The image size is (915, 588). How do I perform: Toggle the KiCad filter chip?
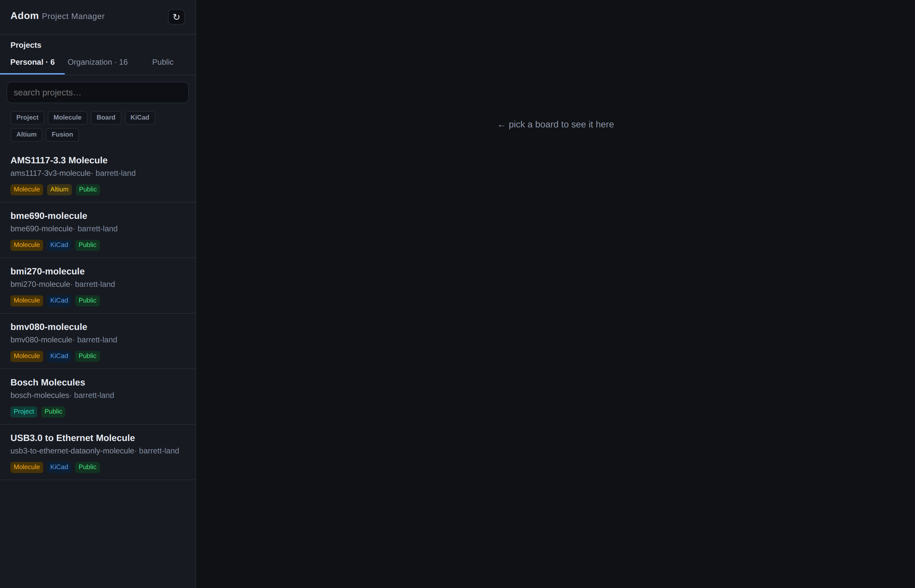(140, 118)
